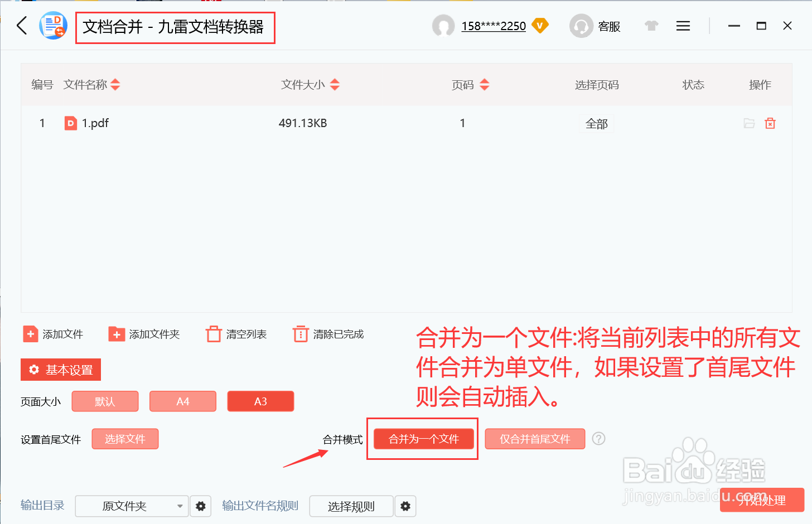Expand the 原文件夹 output directory dropdown
812x524 pixels.
132,506
